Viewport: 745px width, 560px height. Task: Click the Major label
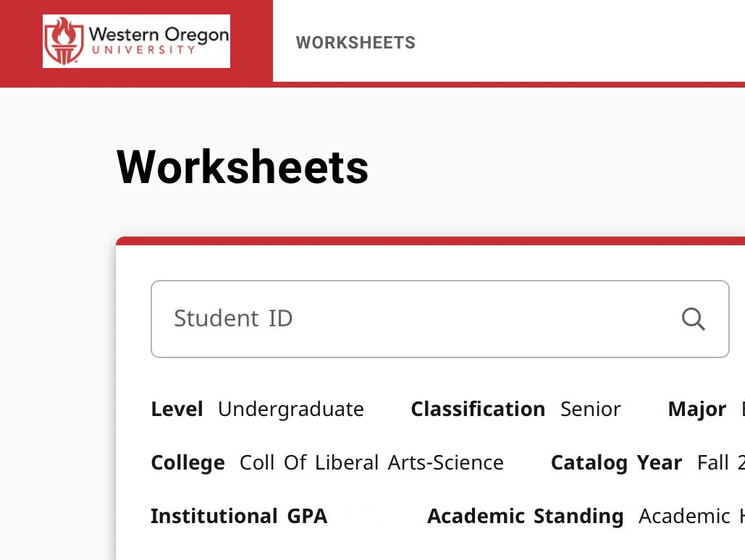click(x=696, y=409)
